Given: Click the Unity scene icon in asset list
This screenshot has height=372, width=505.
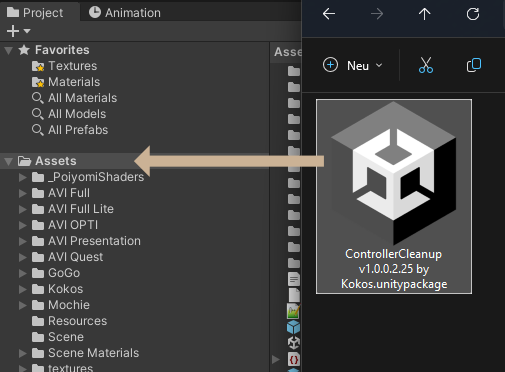Looking at the screenshot, I should click(294, 343).
